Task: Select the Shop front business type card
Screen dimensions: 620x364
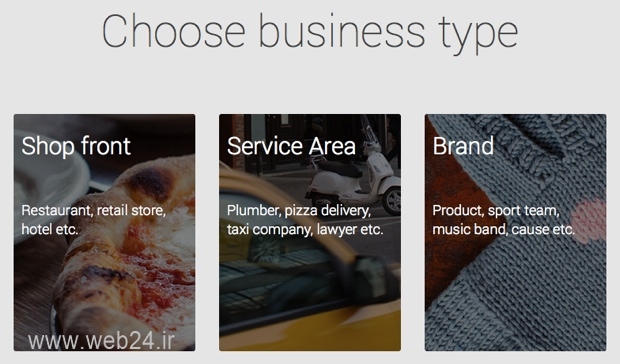Action: click(x=104, y=232)
